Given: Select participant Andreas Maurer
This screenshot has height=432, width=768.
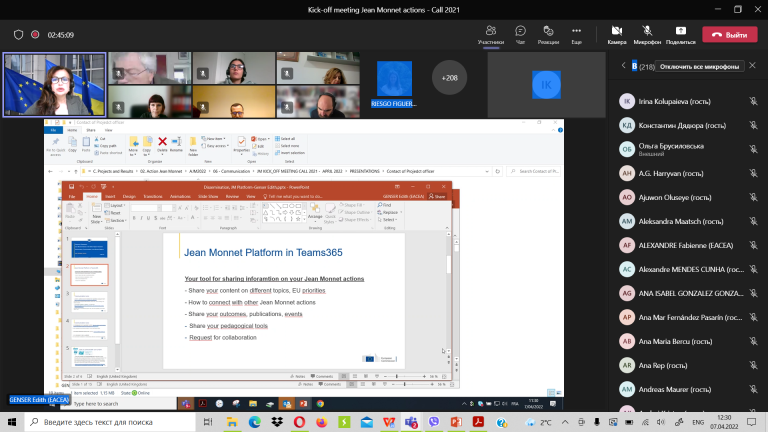Looking at the screenshot, I should pos(688,389).
